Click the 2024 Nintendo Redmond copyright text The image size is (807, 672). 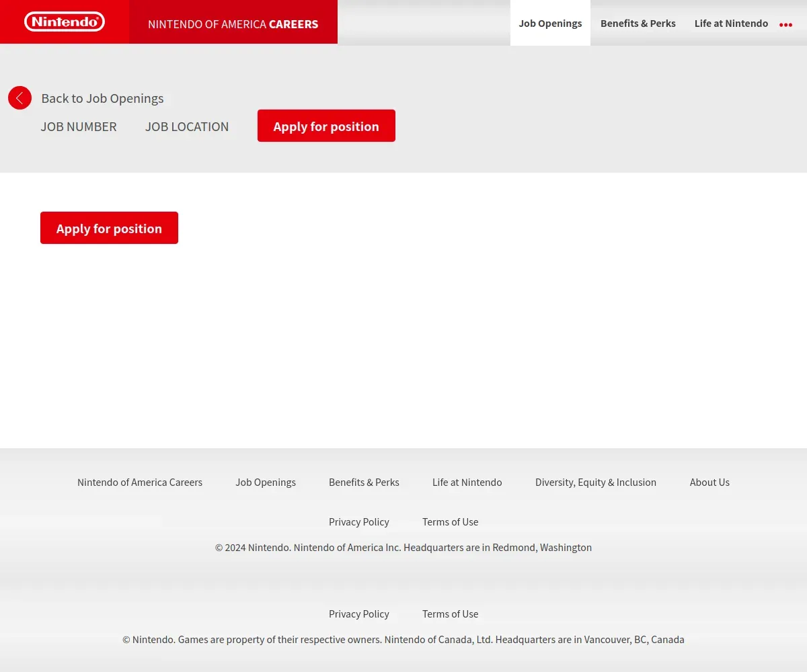click(403, 547)
